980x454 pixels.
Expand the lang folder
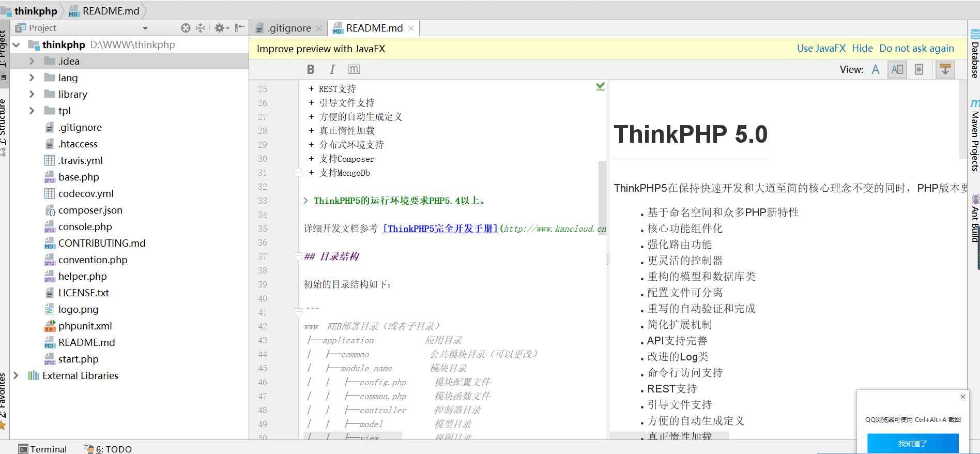(x=32, y=78)
